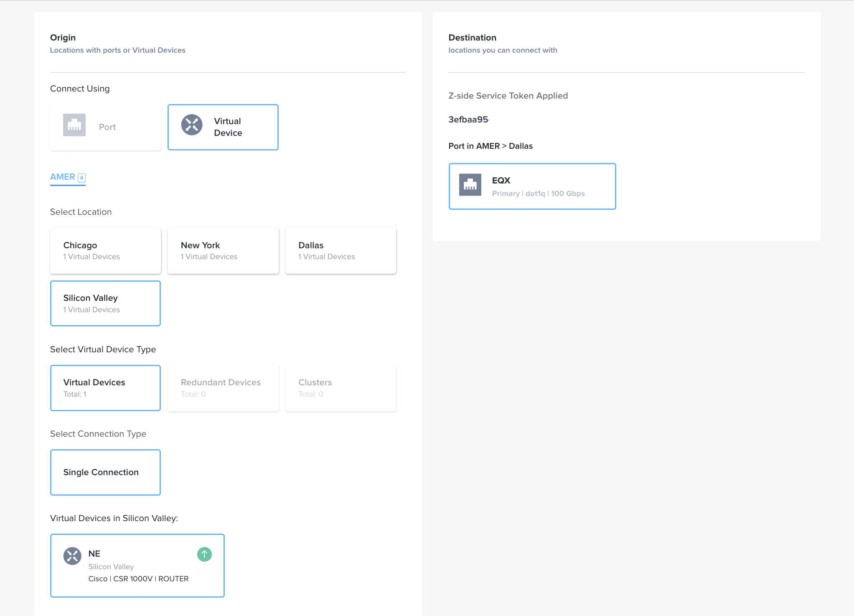Choose the Silicon Valley location card
This screenshot has width=854, height=616.
[x=105, y=303]
